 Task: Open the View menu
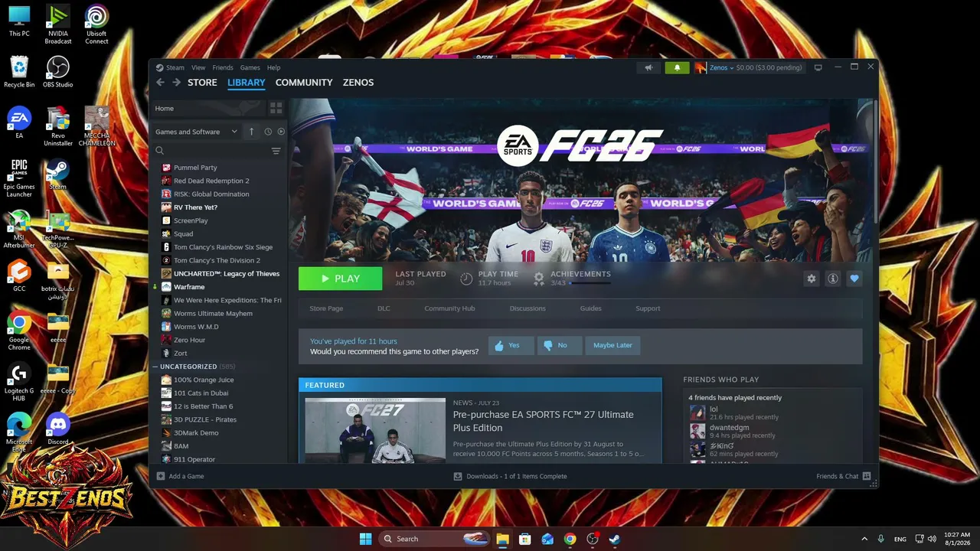(198, 67)
